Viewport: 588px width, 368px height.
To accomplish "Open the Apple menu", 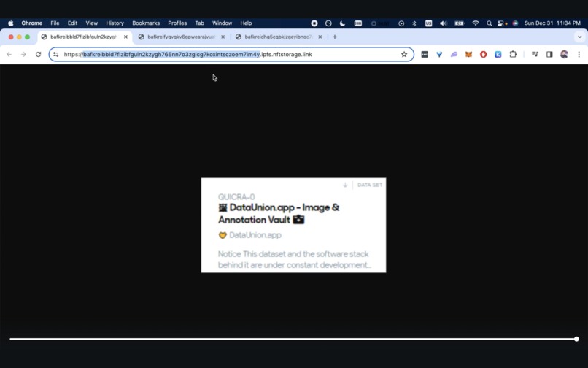I will pos(11,23).
